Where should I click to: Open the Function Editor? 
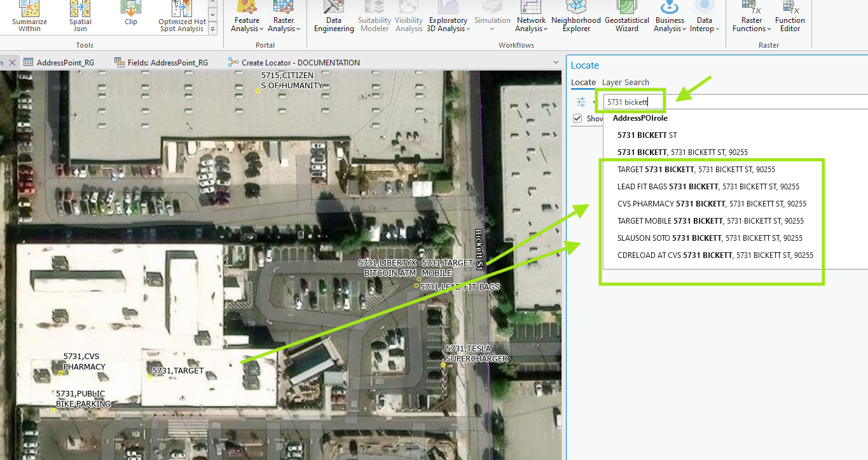790,17
